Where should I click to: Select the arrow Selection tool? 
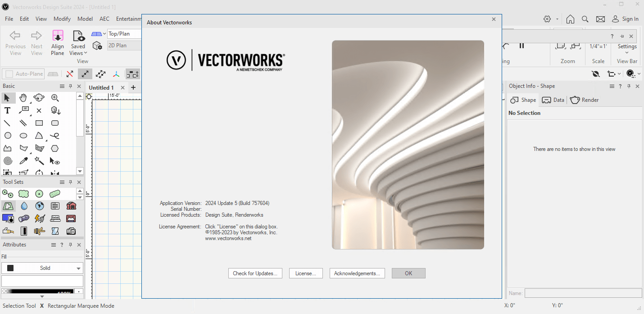pos(7,98)
